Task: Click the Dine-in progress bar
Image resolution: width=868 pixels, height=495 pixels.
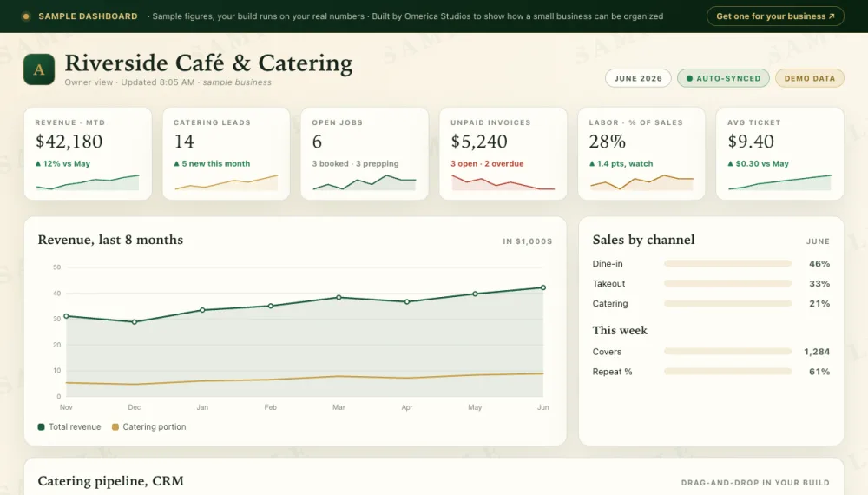Action: pos(727,263)
